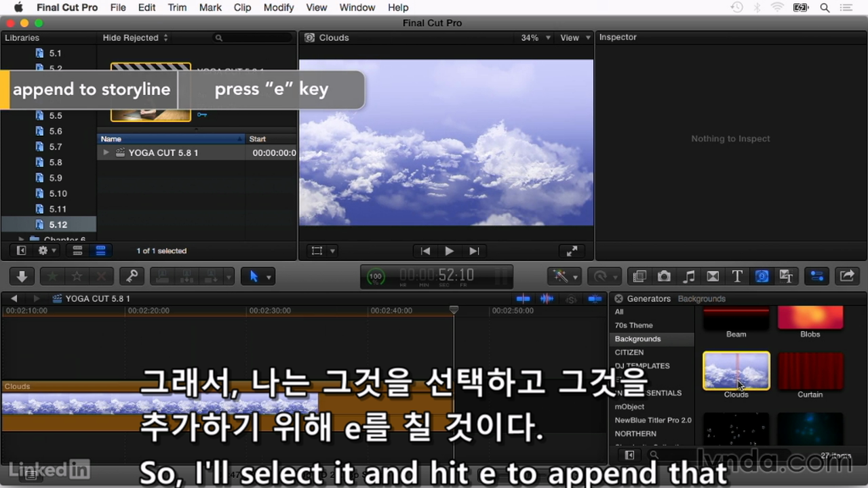Select NewBlue Titler Pro 2.0 category
868x488 pixels.
(x=652, y=420)
